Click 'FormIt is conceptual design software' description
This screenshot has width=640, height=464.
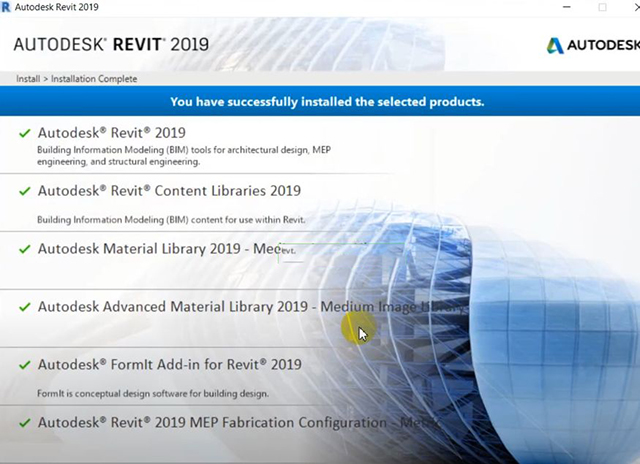(153, 393)
